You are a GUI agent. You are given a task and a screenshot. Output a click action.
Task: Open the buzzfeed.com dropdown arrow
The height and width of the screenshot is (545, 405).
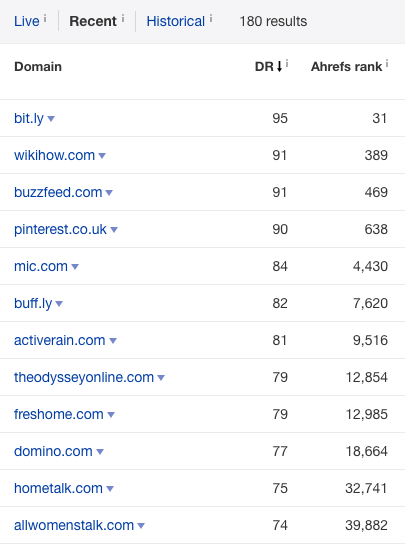(109, 193)
